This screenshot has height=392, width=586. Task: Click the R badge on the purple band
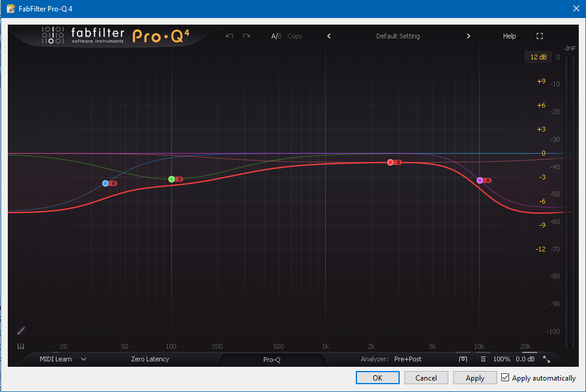(488, 180)
